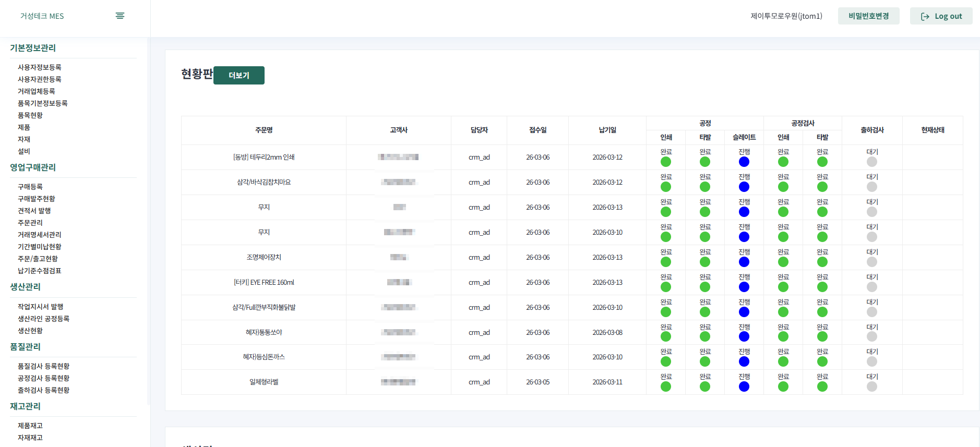Click blue 슬레이트 status dot for 테두리2mm 인쇄
Image resolution: width=980 pixels, height=447 pixels.
click(x=744, y=162)
